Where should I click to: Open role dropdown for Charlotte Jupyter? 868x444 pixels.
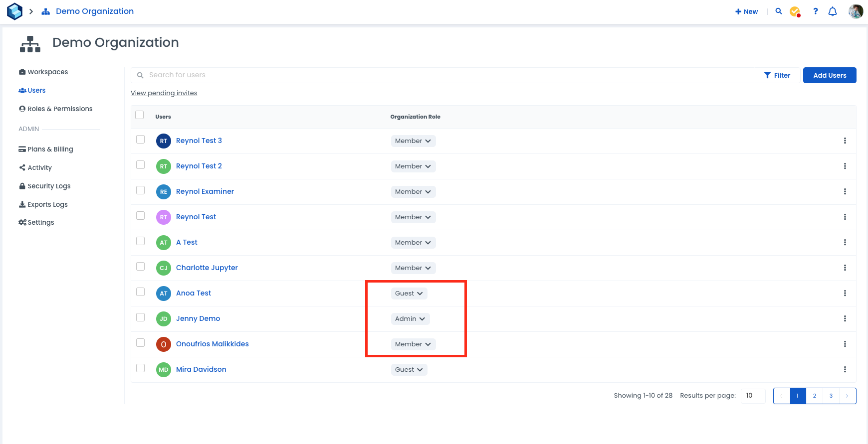(413, 268)
